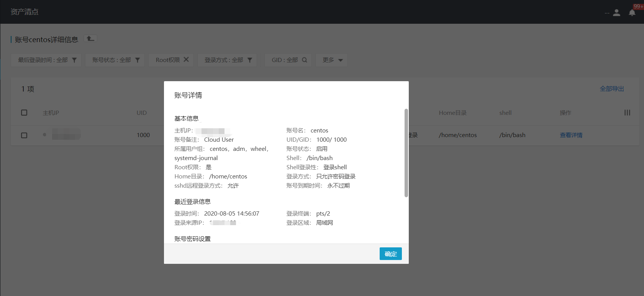Open column settings icon in table header
644x296 pixels.
click(x=627, y=113)
